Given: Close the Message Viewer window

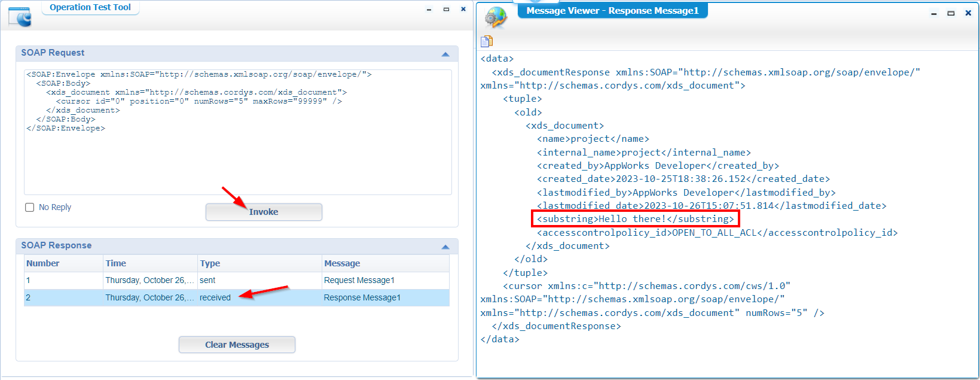Looking at the screenshot, I should 968,13.
